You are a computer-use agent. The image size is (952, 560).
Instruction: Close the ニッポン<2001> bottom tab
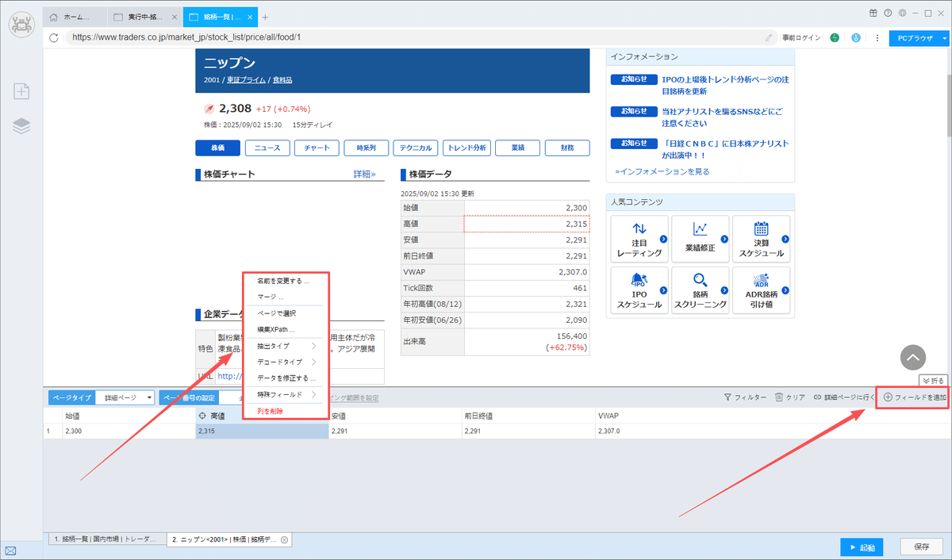coord(284,539)
